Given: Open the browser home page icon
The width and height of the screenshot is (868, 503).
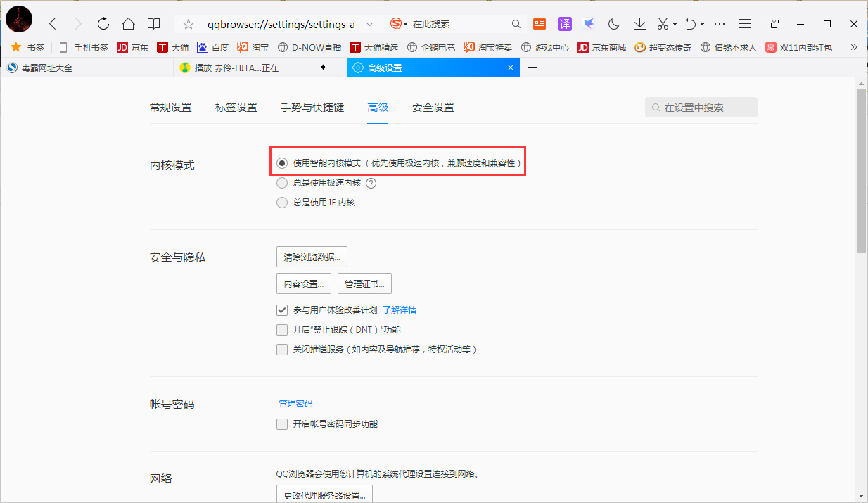Looking at the screenshot, I should 128,23.
